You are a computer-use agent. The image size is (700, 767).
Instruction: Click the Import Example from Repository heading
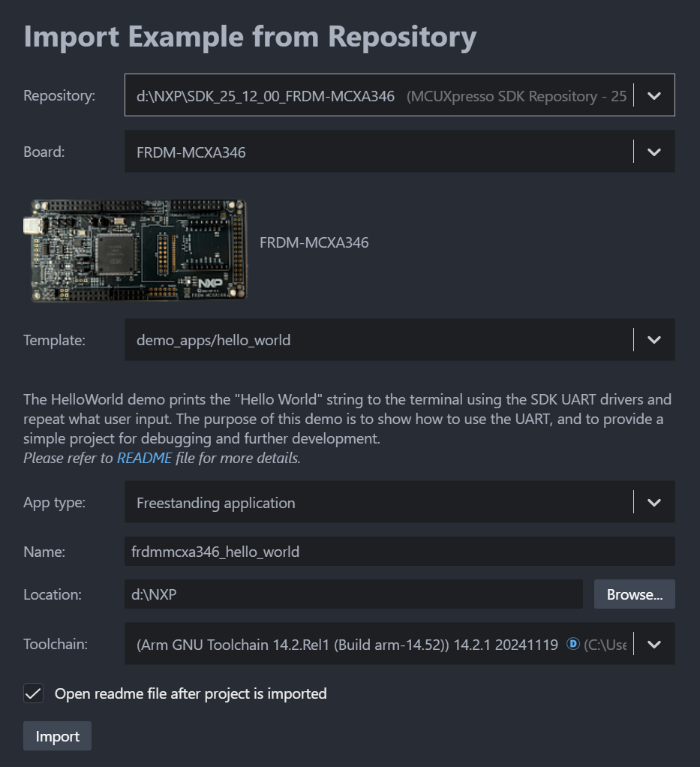250,37
